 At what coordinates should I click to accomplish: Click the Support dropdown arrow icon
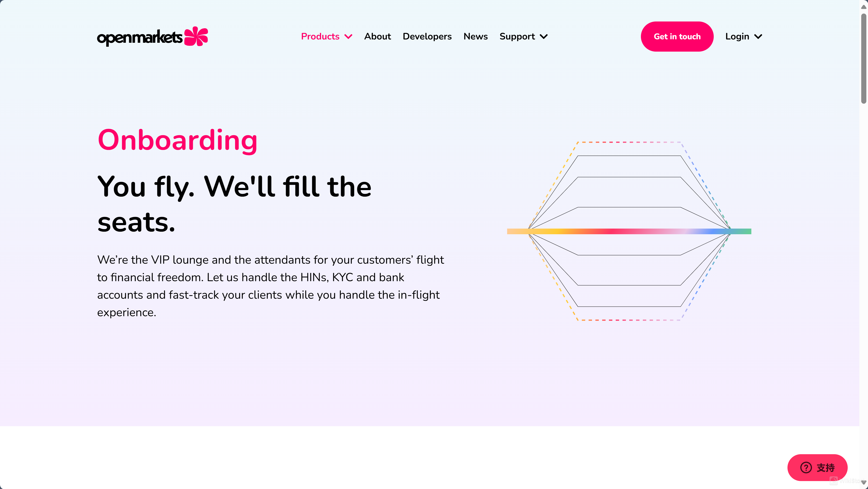tap(544, 36)
